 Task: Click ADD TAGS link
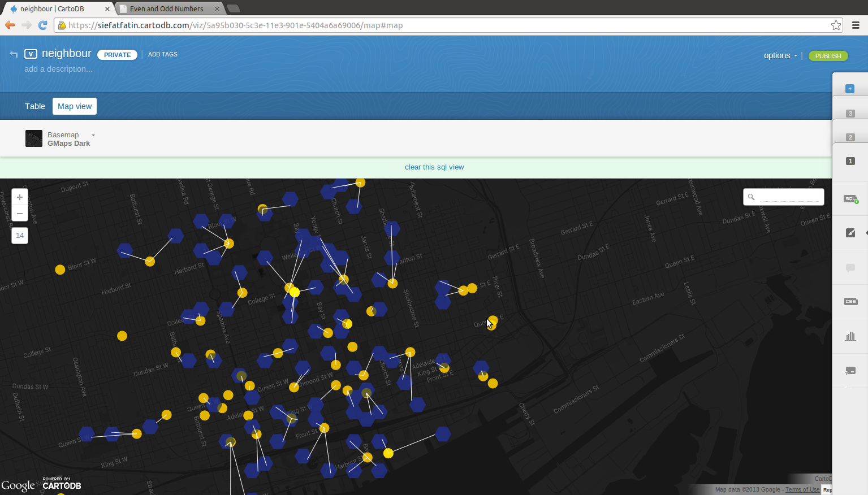163,54
